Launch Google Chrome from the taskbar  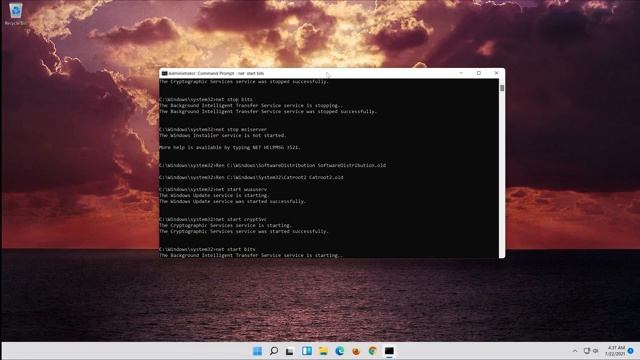click(372, 351)
